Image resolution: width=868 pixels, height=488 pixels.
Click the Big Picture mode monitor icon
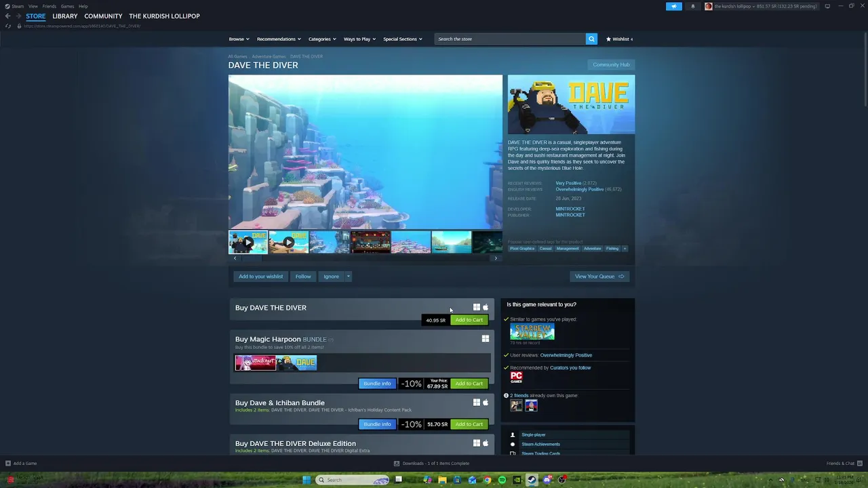click(827, 6)
